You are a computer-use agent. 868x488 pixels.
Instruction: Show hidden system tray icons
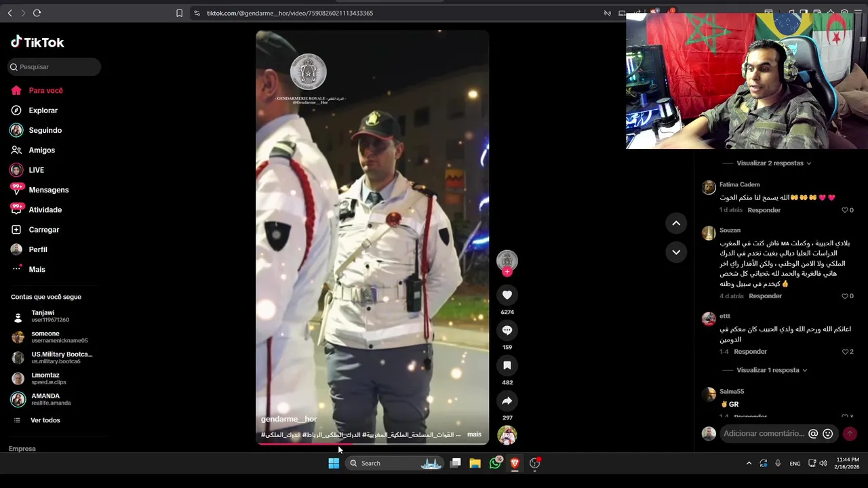tap(749, 464)
